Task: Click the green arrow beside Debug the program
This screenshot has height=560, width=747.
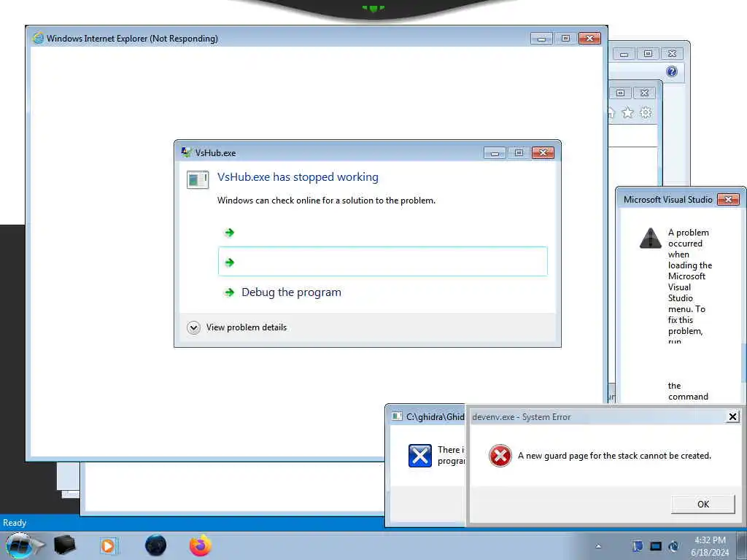Action: point(229,292)
